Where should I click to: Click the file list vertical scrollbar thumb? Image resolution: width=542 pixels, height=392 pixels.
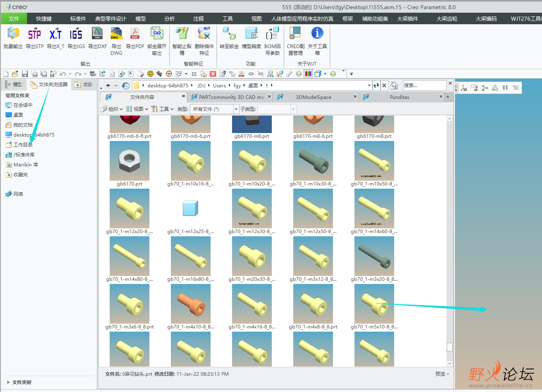tap(449, 347)
